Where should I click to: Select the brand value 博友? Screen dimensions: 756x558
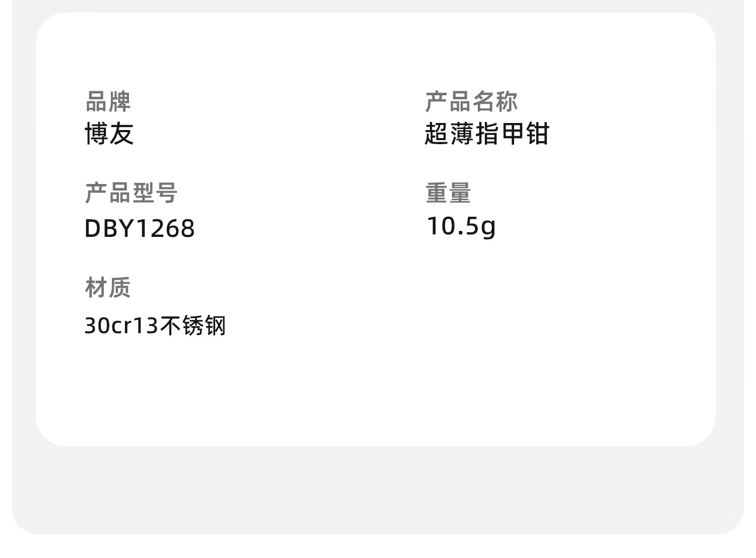pos(109,134)
